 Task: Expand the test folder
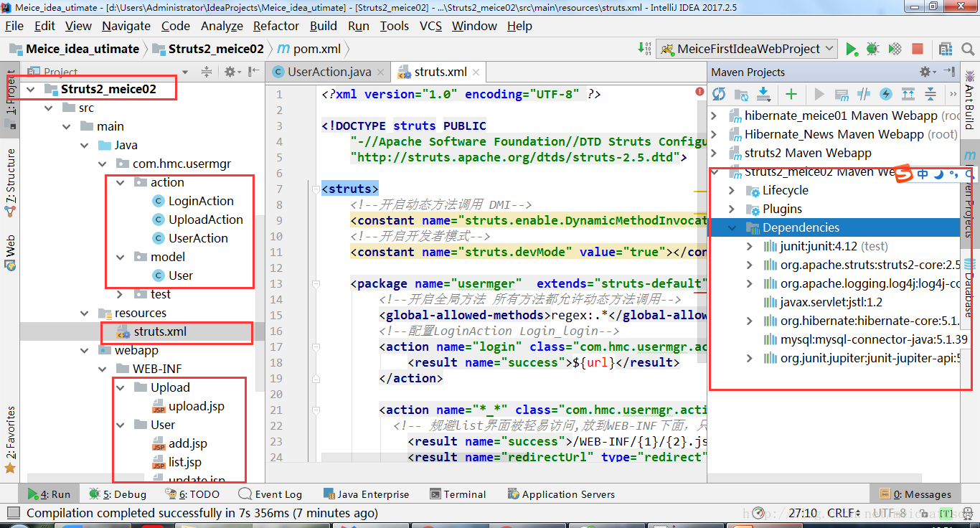[x=120, y=295]
